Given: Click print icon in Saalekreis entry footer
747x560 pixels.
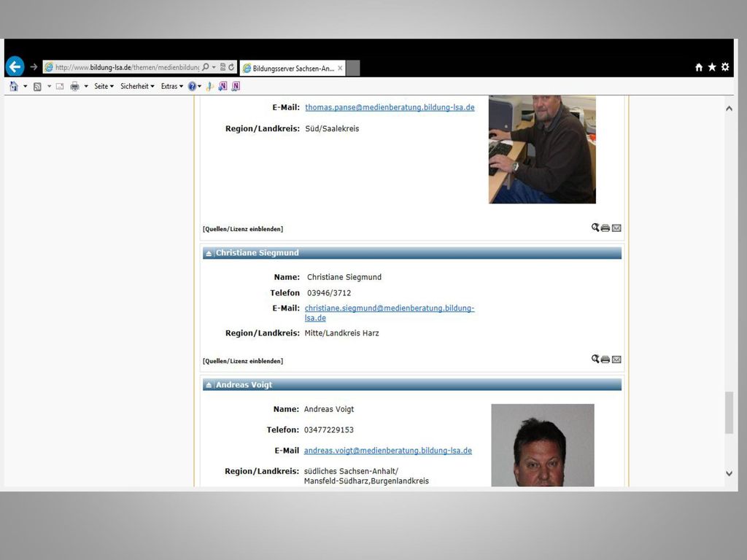Looking at the screenshot, I should coord(605,228).
